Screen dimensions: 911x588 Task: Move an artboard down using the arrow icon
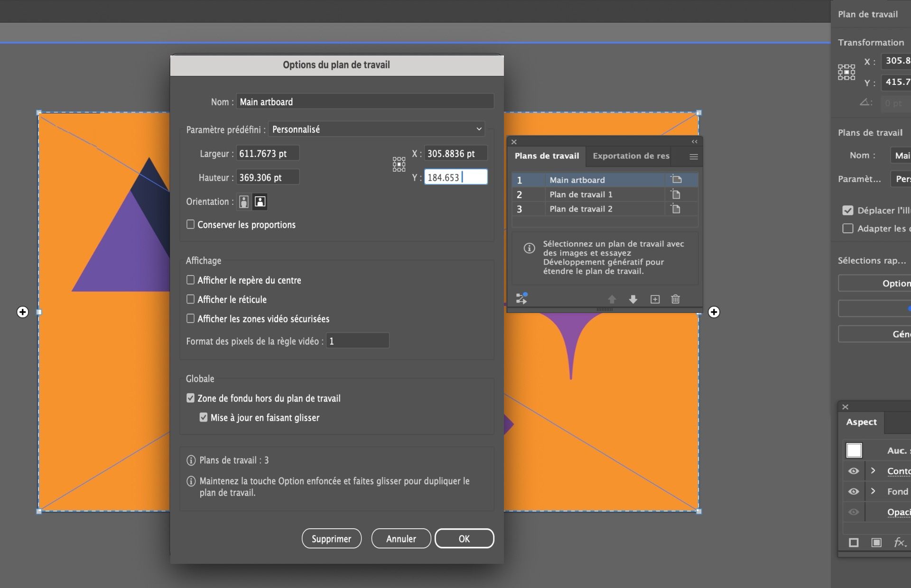tap(633, 299)
